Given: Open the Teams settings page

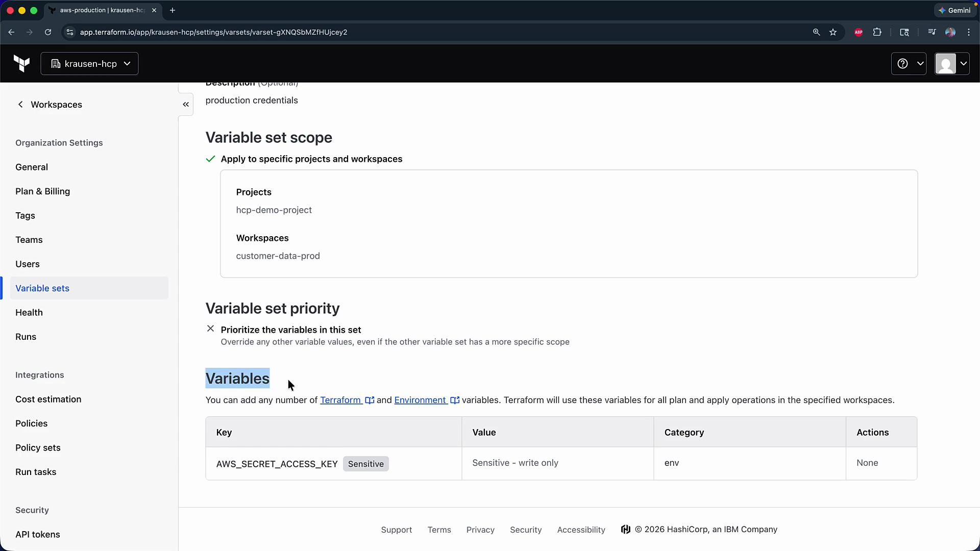Looking at the screenshot, I should 29,240.
